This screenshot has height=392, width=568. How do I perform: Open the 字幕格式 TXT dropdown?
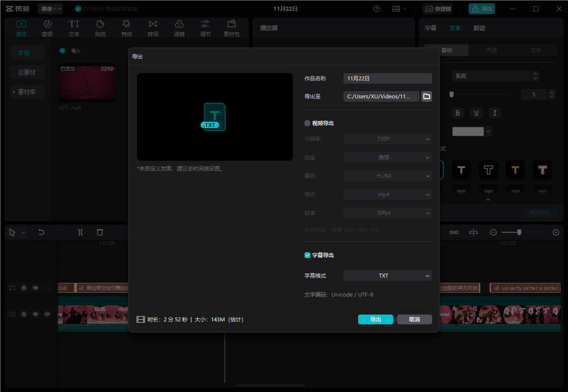click(387, 276)
